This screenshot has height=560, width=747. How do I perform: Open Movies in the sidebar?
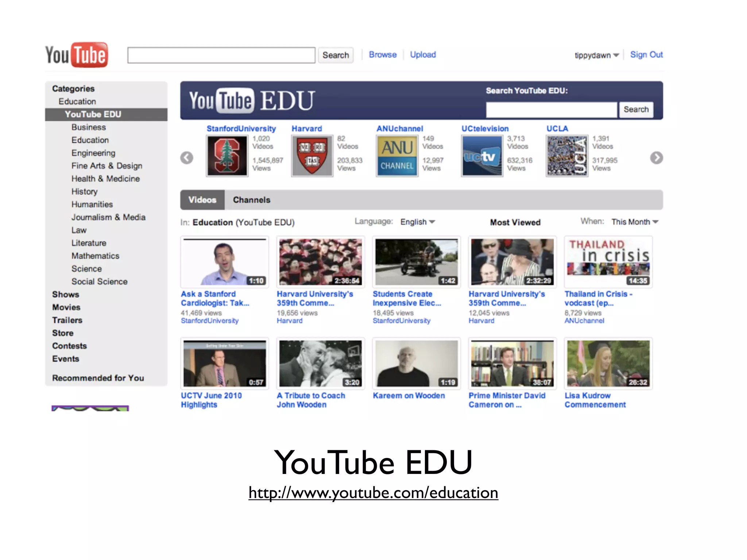click(66, 307)
